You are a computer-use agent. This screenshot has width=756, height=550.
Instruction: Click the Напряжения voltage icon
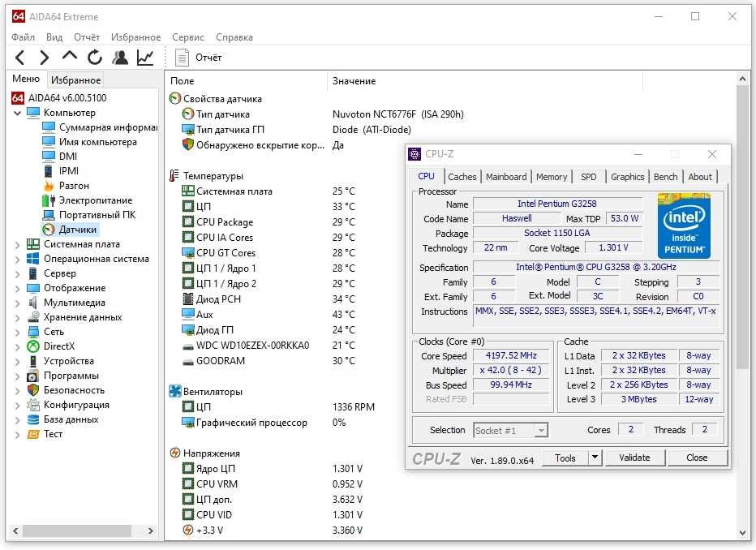[x=175, y=453]
